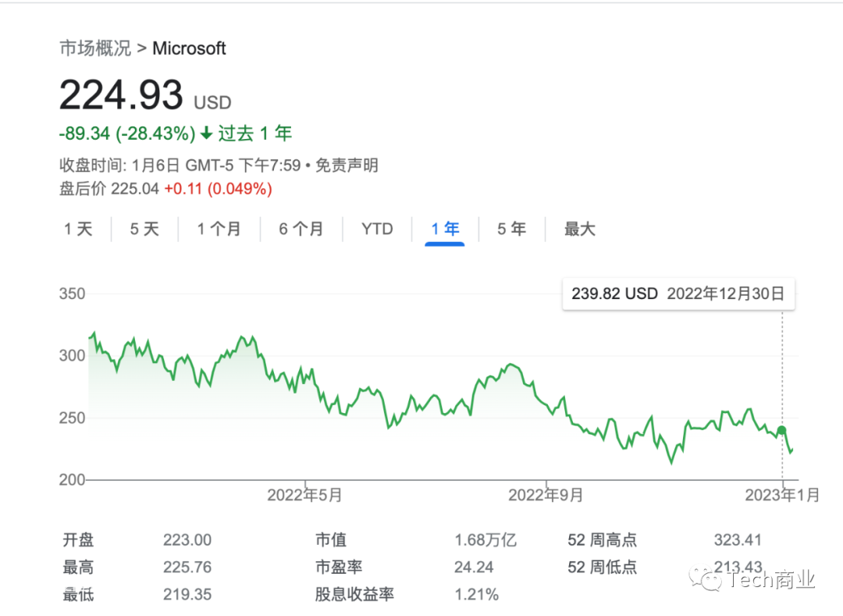This screenshot has width=843, height=616.
Task: Click the 300 y-axis label
Action: tap(72, 356)
